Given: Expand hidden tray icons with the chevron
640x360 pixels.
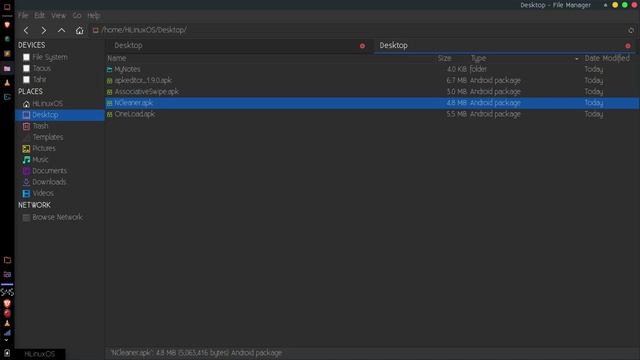Looking at the screenshot, I should 6,340.
